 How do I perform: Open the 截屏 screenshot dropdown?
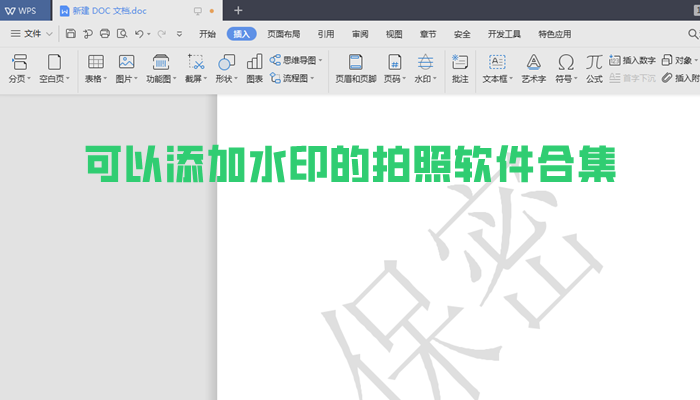coord(197,78)
